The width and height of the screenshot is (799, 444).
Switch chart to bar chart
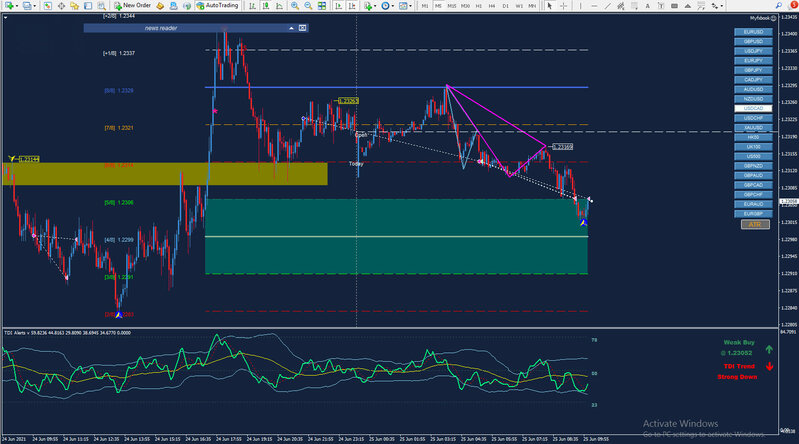pyautogui.click(x=252, y=6)
